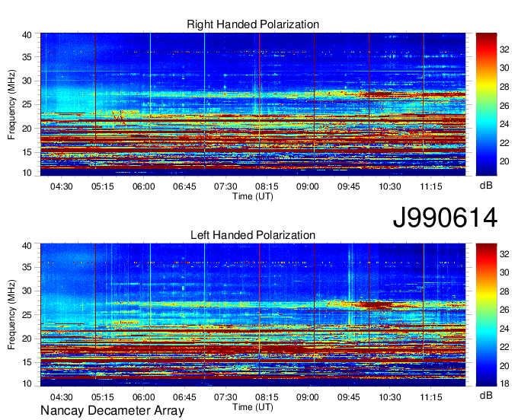The width and height of the screenshot is (518, 420).
Task: Click 15 MHz tick on left-handed plot
Action: 27,363
